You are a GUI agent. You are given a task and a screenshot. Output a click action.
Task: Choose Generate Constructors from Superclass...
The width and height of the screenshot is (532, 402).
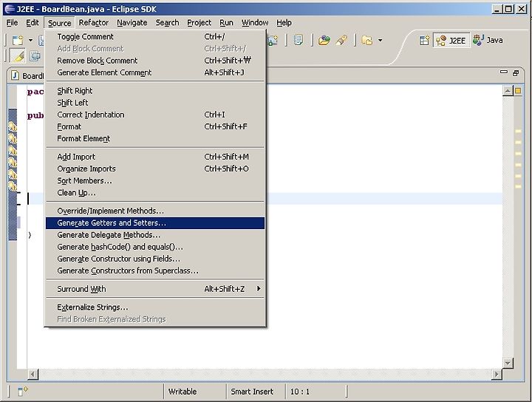coord(155,270)
